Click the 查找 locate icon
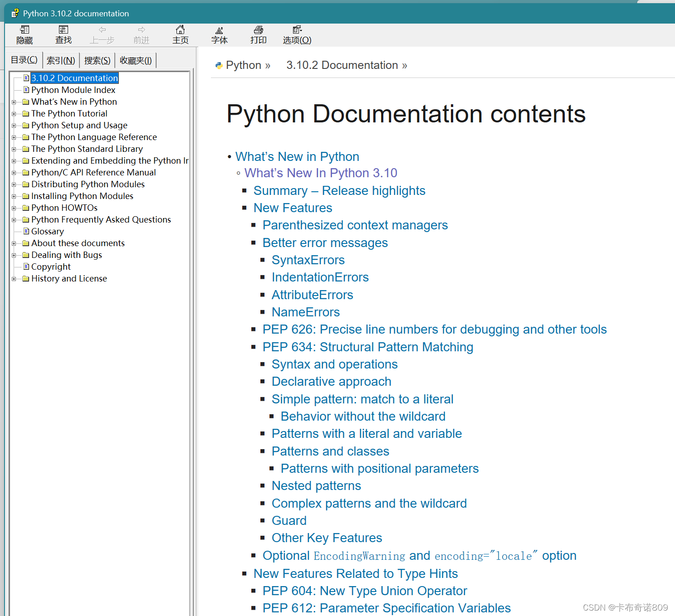This screenshot has width=675, height=616. pos(63,34)
